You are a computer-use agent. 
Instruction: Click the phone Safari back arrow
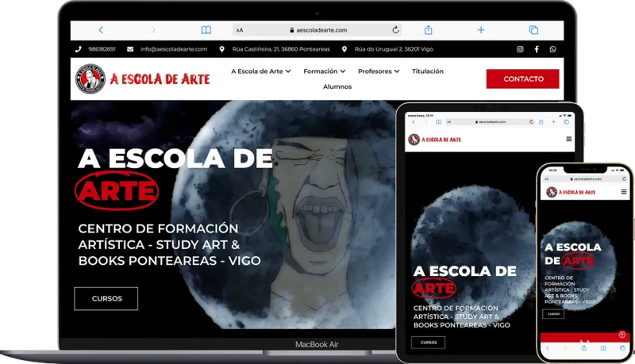(547, 348)
